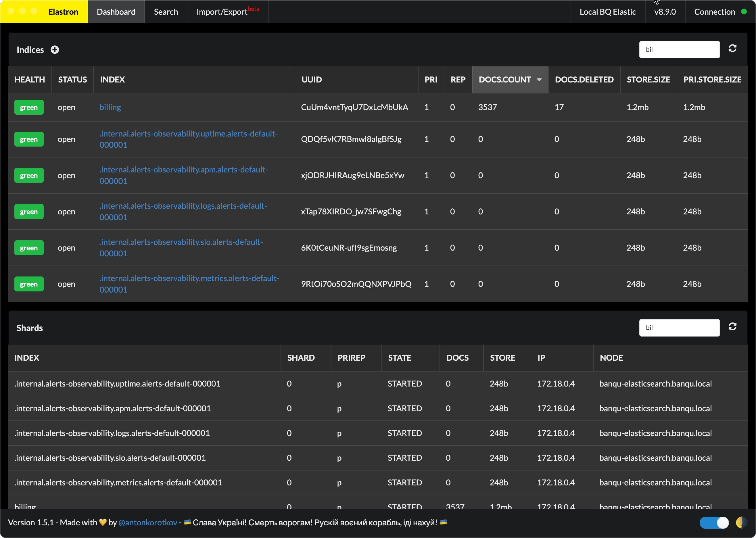This screenshot has width=756, height=538.
Task: Open the billing index link
Action: tap(110, 107)
